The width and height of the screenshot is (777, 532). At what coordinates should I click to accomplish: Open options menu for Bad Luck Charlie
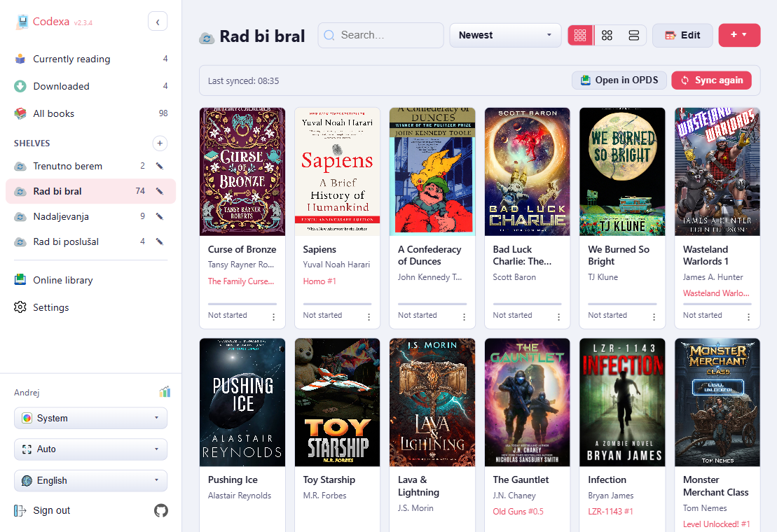click(x=558, y=316)
